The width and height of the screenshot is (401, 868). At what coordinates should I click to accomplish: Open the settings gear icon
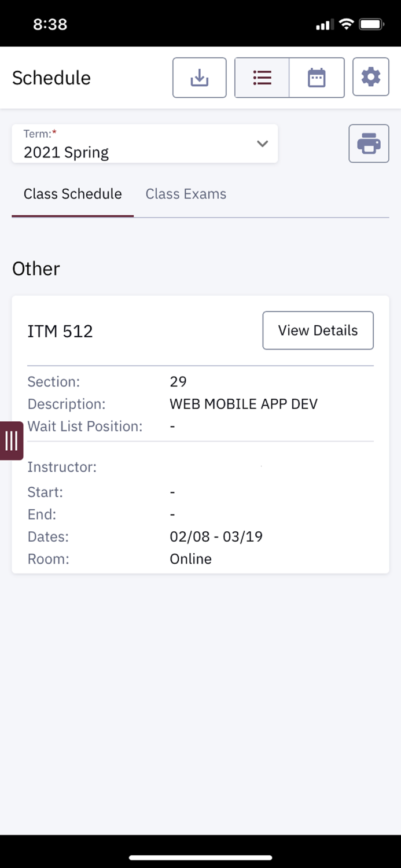[370, 77]
